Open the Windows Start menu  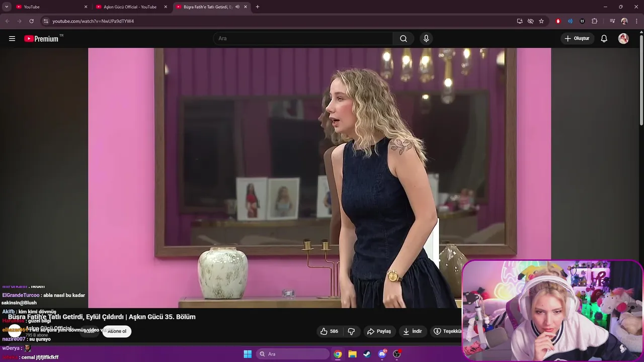[x=248, y=354]
